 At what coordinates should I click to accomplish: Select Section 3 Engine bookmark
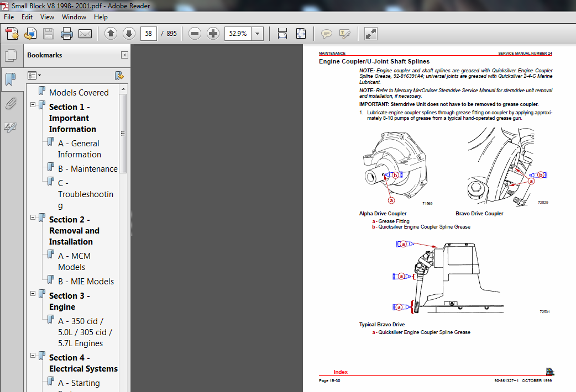(70, 301)
